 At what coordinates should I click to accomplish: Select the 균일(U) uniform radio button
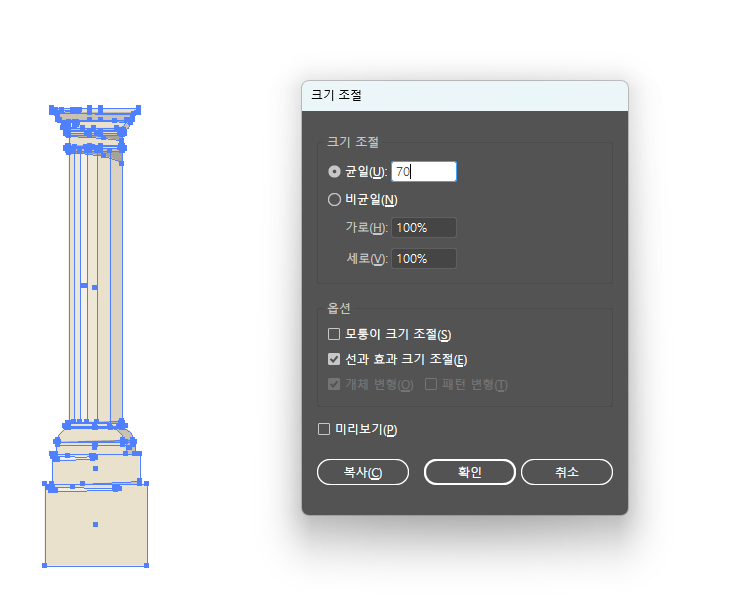(334, 172)
